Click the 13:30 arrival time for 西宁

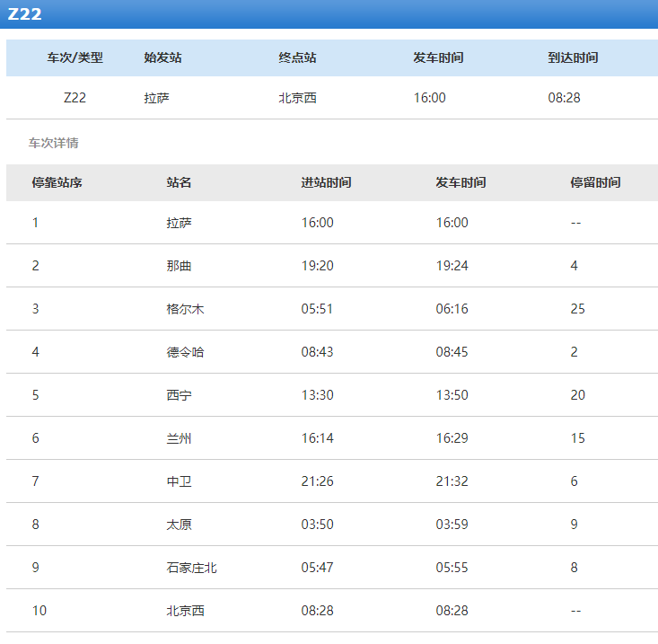317,395
